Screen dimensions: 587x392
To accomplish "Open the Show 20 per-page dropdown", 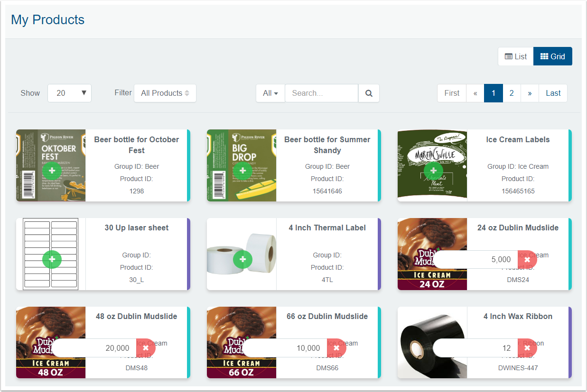I will [x=69, y=93].
